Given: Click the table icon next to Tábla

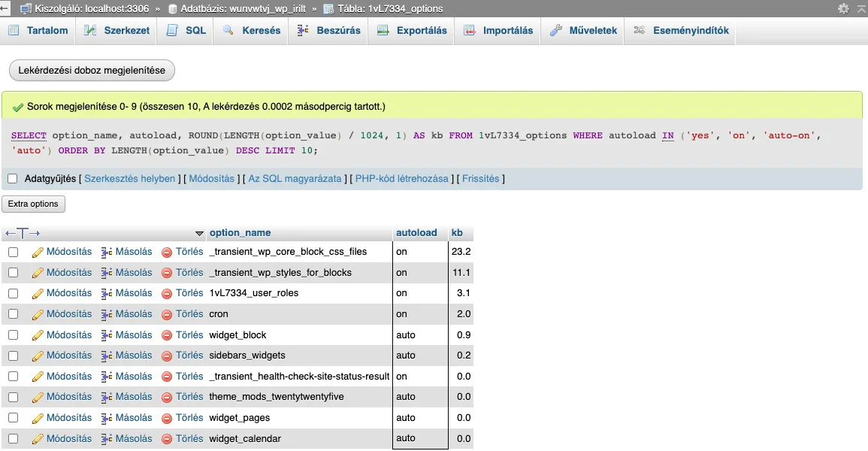Looking at the screenshot, I should coord(329,9).
